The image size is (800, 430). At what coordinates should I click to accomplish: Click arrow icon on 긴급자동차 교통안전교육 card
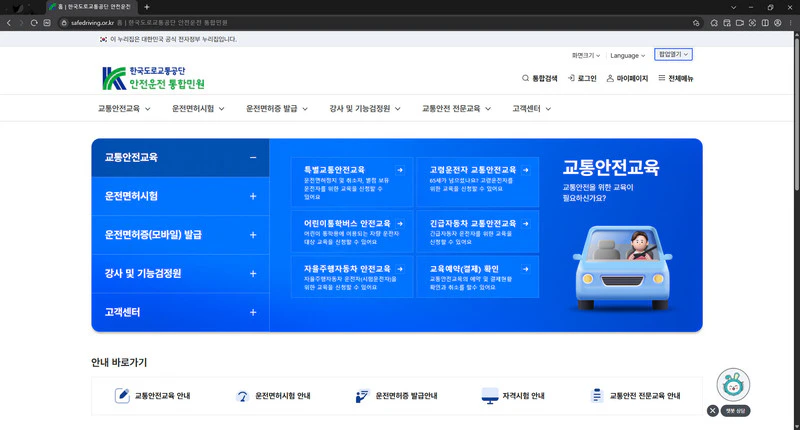(526, 223)
